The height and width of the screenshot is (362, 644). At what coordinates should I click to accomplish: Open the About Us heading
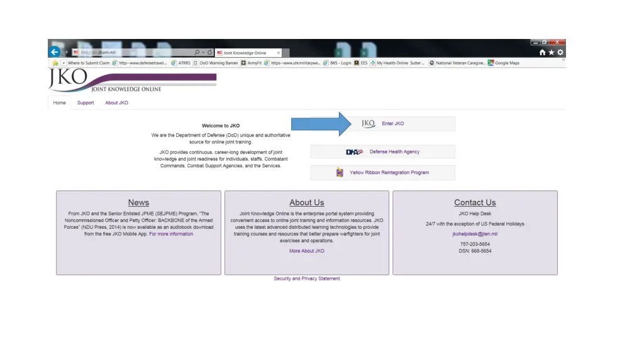pos(307,202)
